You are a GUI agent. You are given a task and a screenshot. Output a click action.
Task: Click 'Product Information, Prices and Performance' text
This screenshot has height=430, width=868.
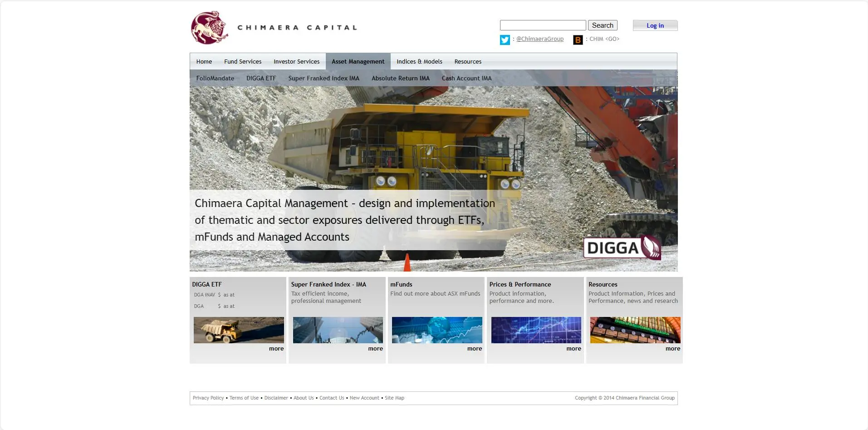point(633,297)
